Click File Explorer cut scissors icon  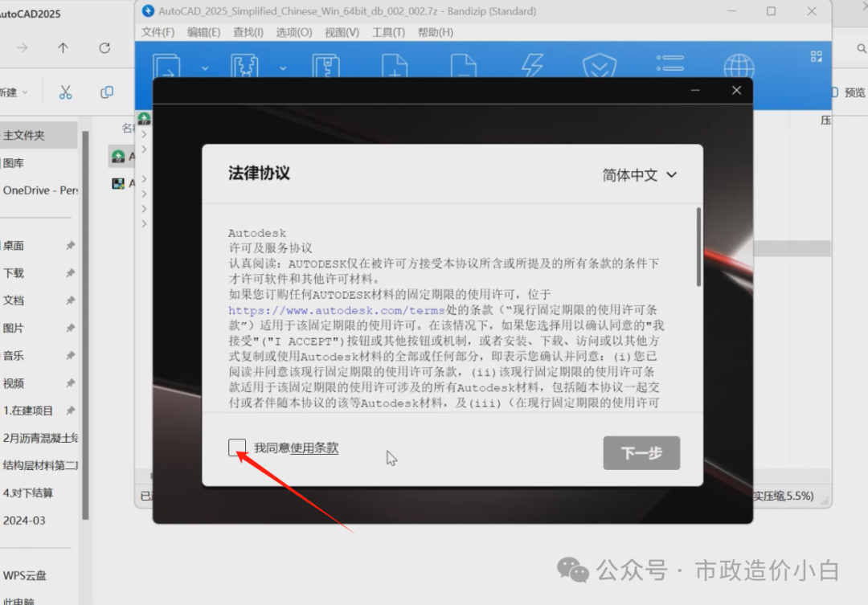click(65, 92)
